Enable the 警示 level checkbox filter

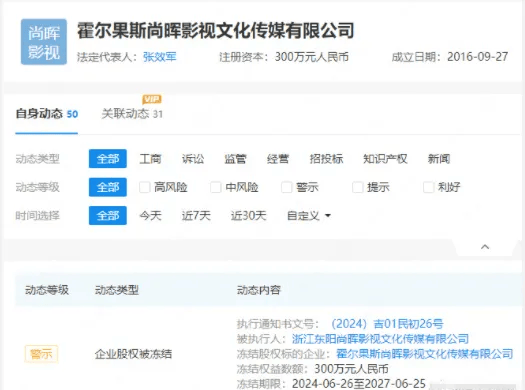[x=287, y=187]
